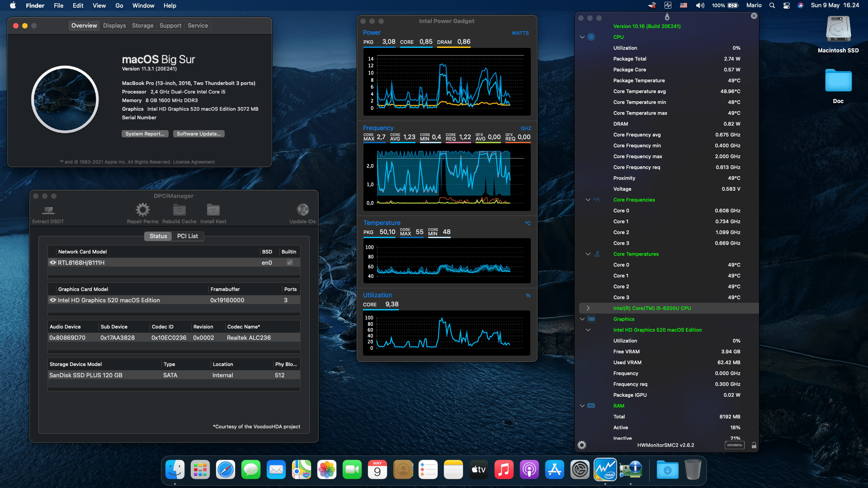Click Install Kext icon in DPCIManager

[x=213, y=210]
